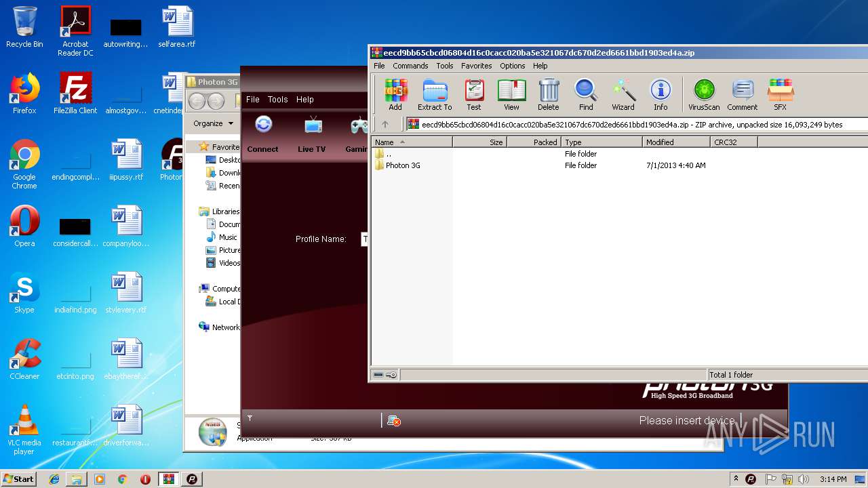
Task: Click the Windows Start button
Action: [x=19, y=479]
